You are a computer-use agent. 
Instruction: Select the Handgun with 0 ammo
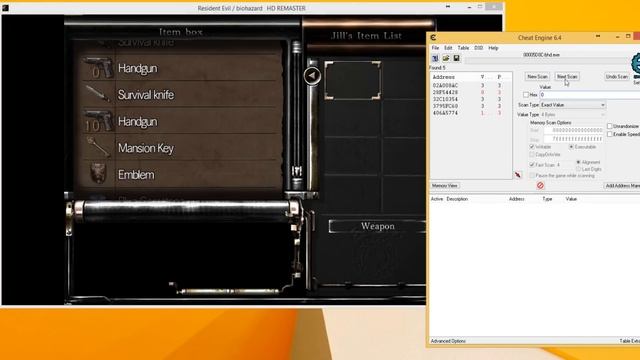pos(182,68)
